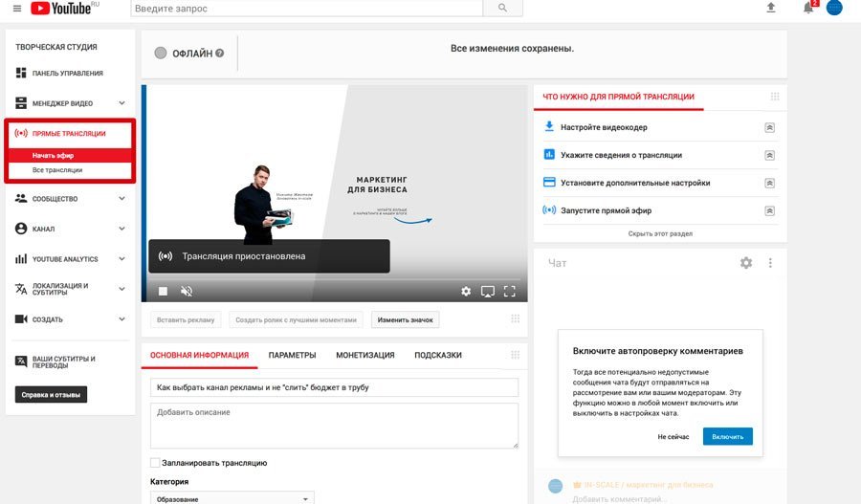Click the card icon by Установите дополнительные настройки
The height and width of the screenshot is (504, 861).
pyautogui.click(x=549, y=182)
